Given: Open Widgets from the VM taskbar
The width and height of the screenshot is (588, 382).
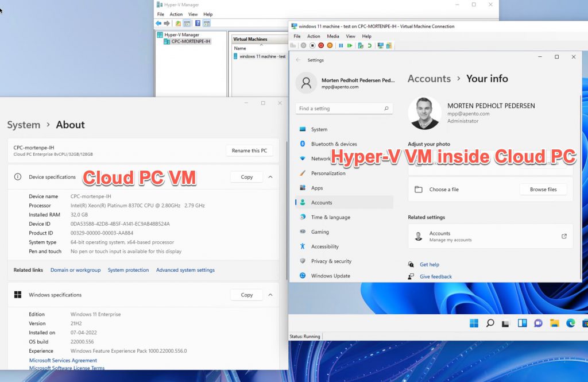Looking at the screenshot, I should click(522, 323).
